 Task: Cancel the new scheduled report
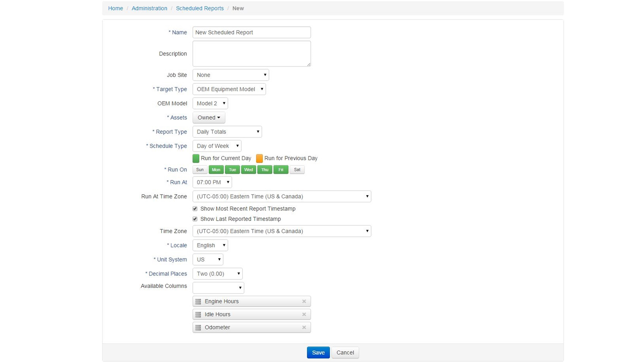pyautogui.click(x=345, y=353)
